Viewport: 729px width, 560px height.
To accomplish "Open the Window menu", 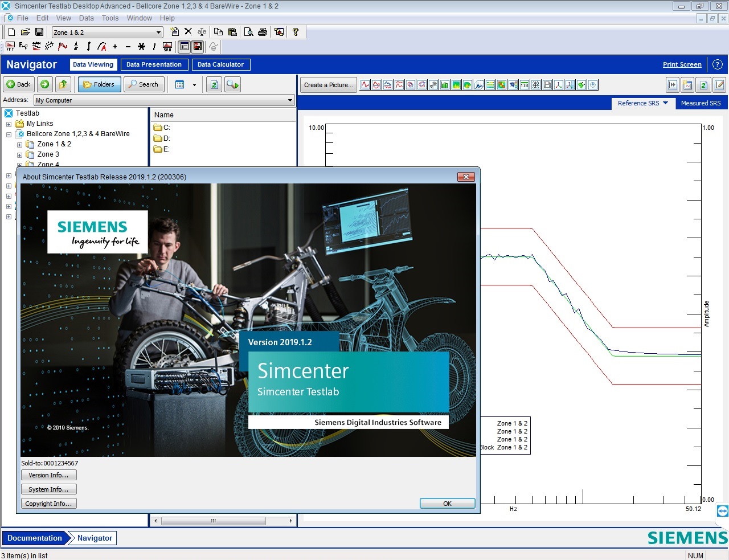I will point(140,18).
